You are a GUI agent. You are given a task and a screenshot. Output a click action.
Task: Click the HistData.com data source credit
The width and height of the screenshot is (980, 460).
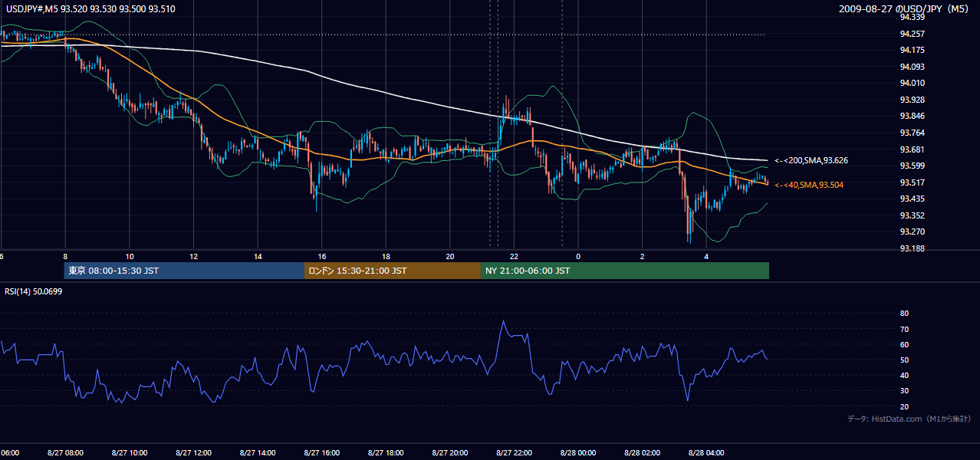click(x=909, y=419)
